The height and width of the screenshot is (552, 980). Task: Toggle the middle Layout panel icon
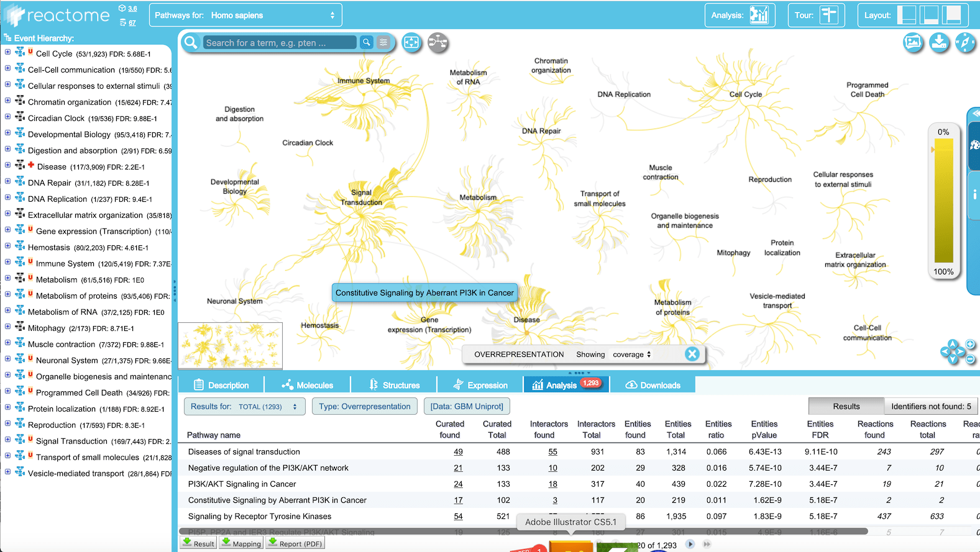pos(929,15)
